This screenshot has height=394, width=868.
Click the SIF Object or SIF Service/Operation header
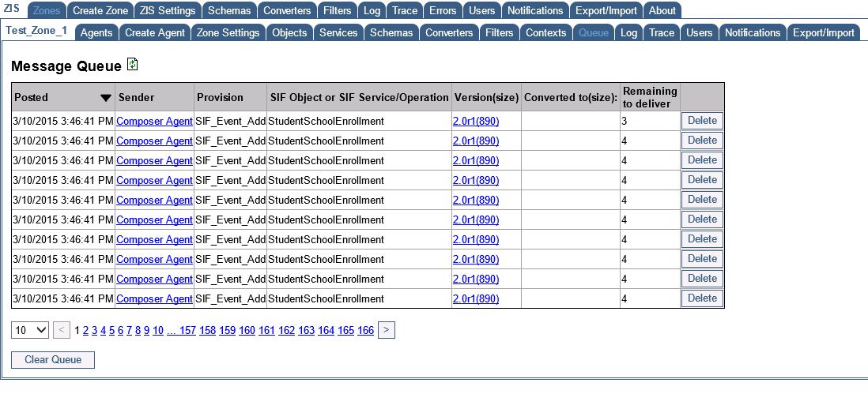pos(359,97)
